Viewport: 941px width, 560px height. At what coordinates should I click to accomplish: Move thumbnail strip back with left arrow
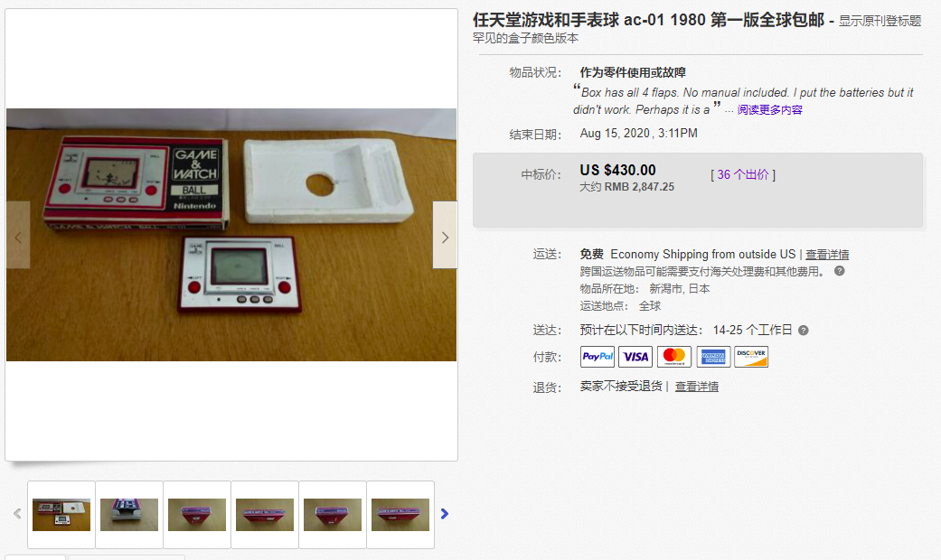pyautogui.click(x=17, y=514)
